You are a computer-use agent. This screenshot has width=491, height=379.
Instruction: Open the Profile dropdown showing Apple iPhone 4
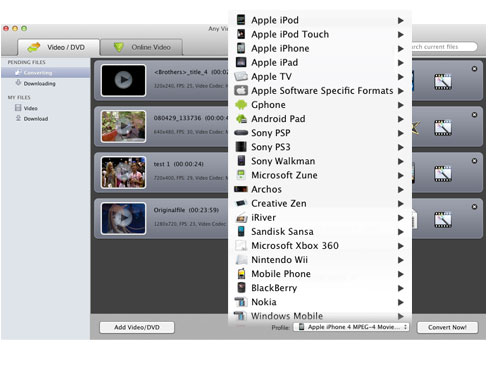pyautogui.click(x=351, y=327)
